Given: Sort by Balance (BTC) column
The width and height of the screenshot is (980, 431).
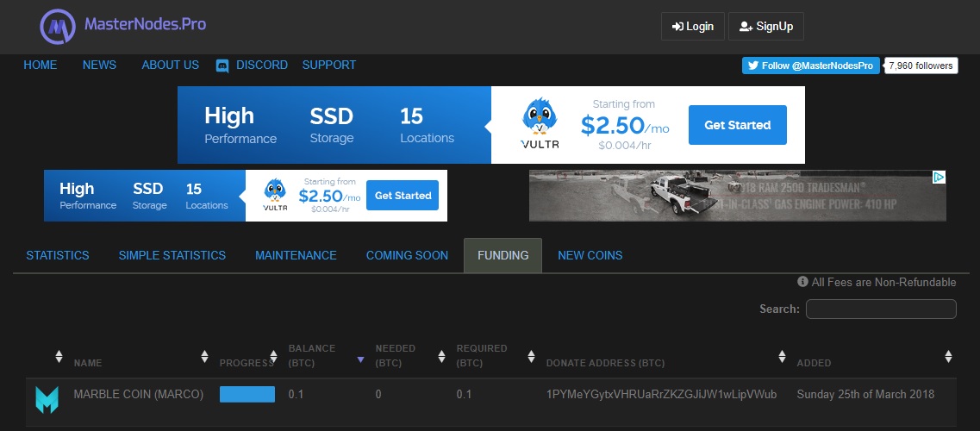Looking at the screenshot, I should tap(359, 359).
